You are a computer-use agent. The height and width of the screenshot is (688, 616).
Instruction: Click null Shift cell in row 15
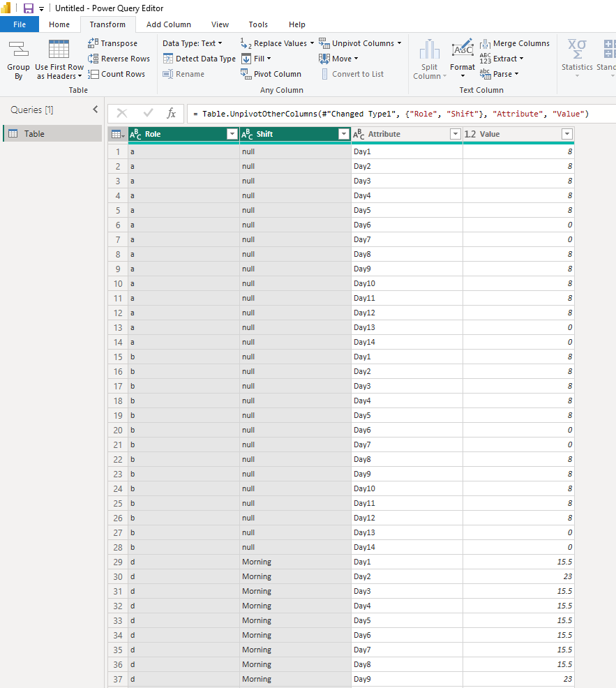coord(295,357)
